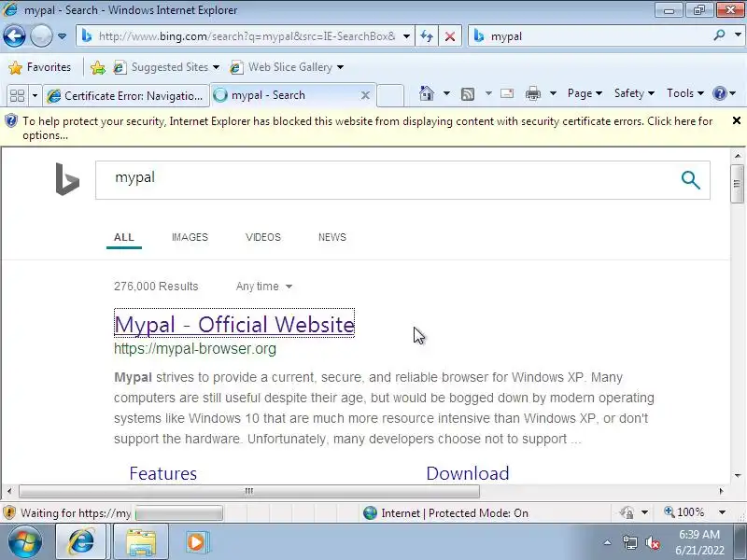Click the network tray icon
This screenshot has height=560, width=747.
[x=629, y=542]
